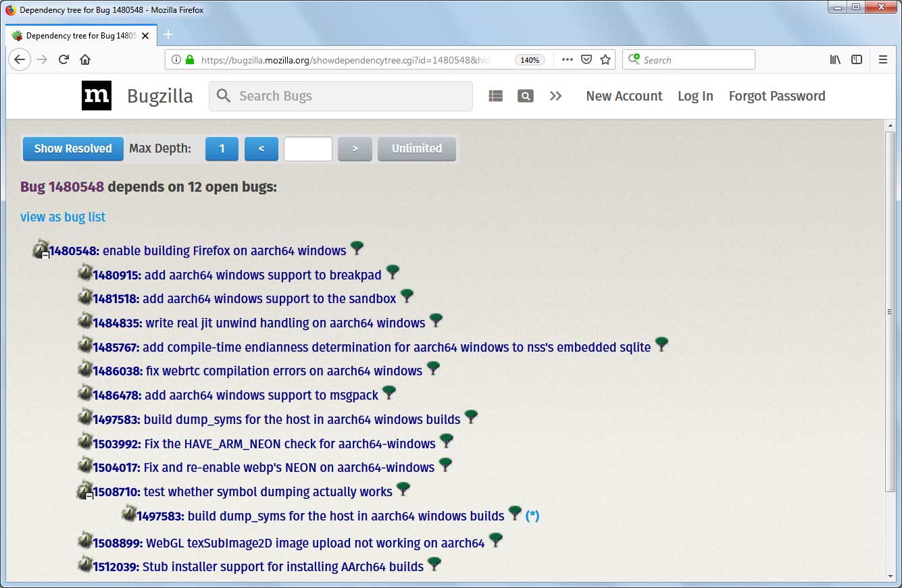Viewport: 902px width, 588px height.
Task: Click the tree icon next to bug 1484835
Action: point(436,321)
